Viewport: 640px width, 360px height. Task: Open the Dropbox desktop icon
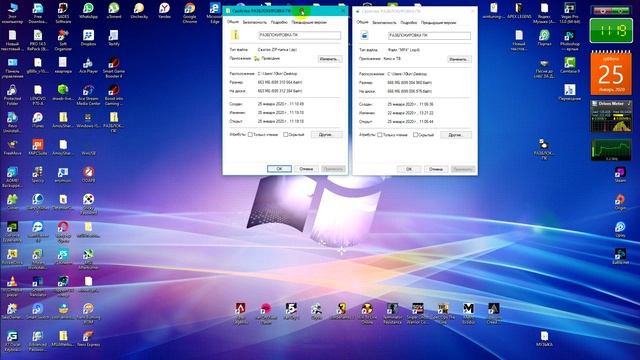pyautogui.click(x=88, y=38)
